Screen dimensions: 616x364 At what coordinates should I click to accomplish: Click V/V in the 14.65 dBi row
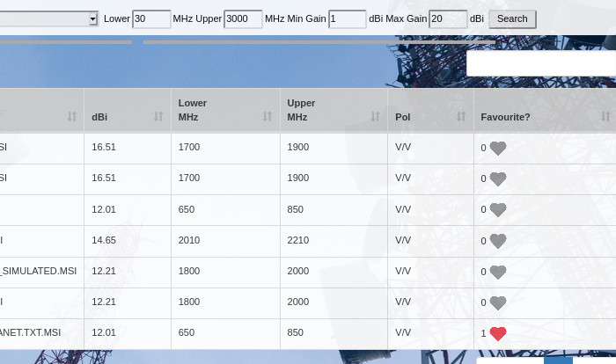[403, 240]
